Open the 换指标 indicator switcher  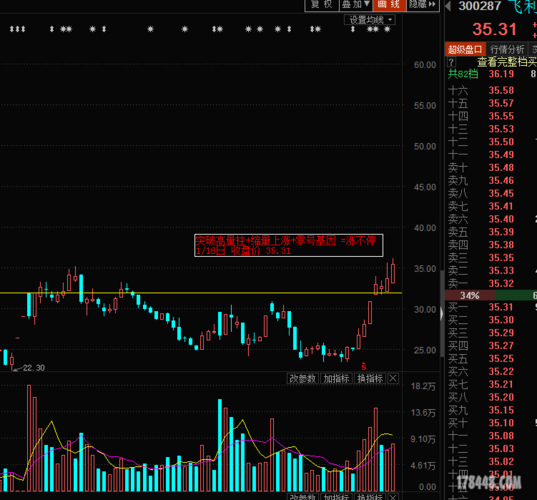[x=370, y=379]
